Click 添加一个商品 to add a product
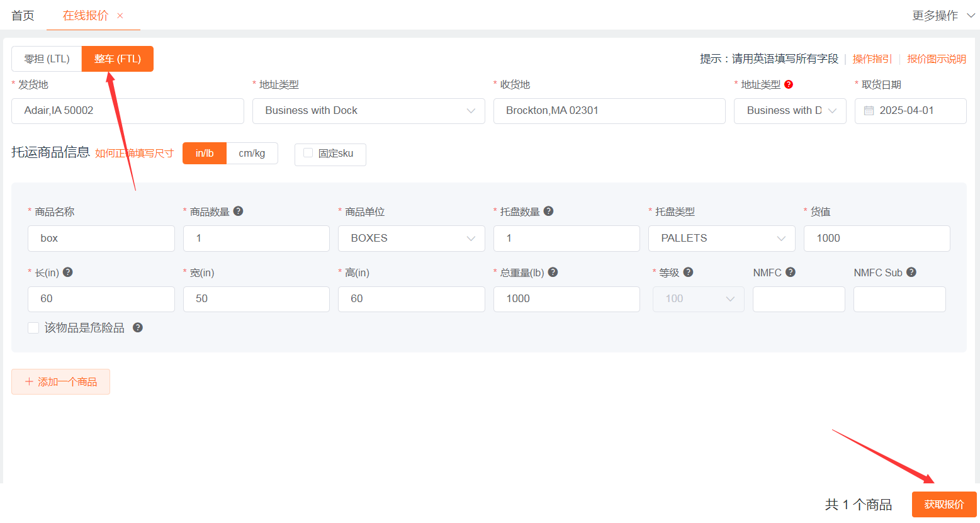Screen dimensions: 980x523 [x=61, y=382]
